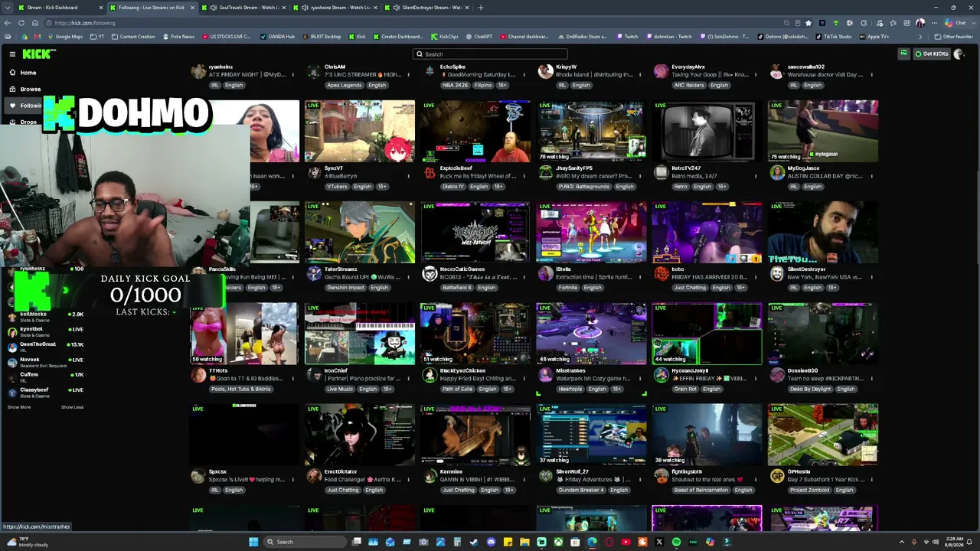
Task: Open the Poke Nexus bookmark
Action: 178,37
